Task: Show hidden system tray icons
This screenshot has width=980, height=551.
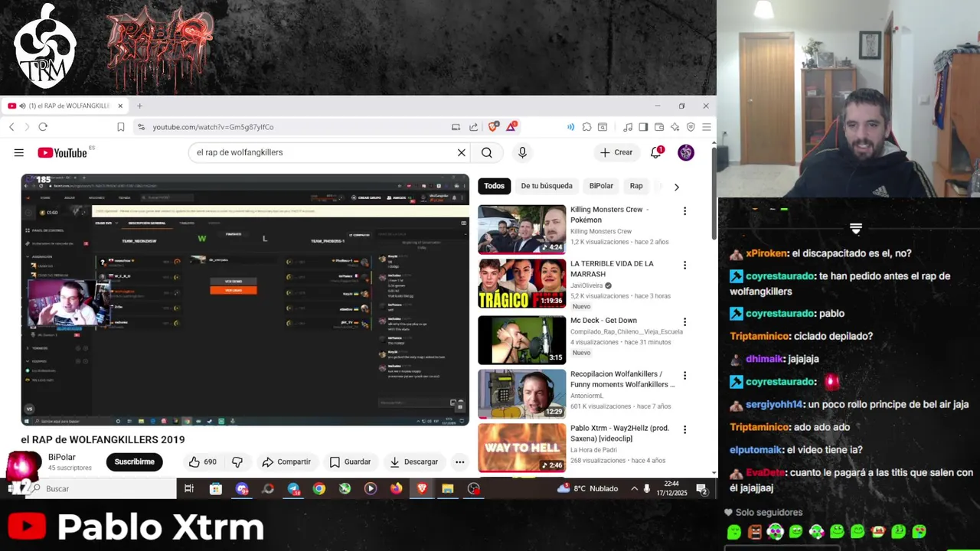Action: click(634, 489)
